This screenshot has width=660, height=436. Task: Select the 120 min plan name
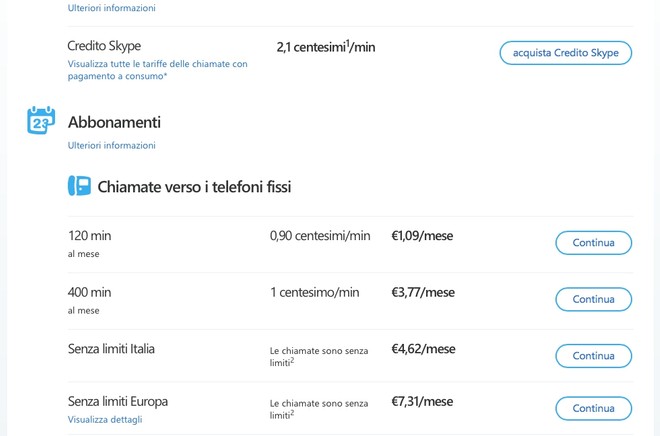pyautogui.click(x=90, y=236)
